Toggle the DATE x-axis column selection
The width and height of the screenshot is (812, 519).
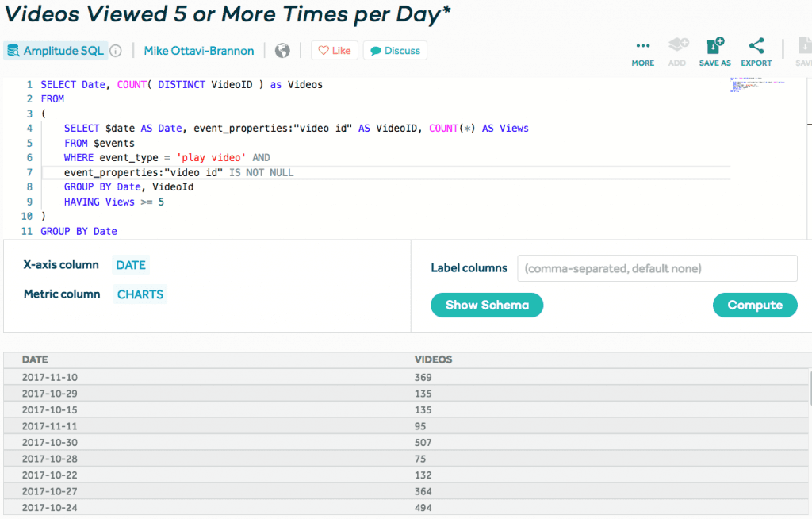130,265
